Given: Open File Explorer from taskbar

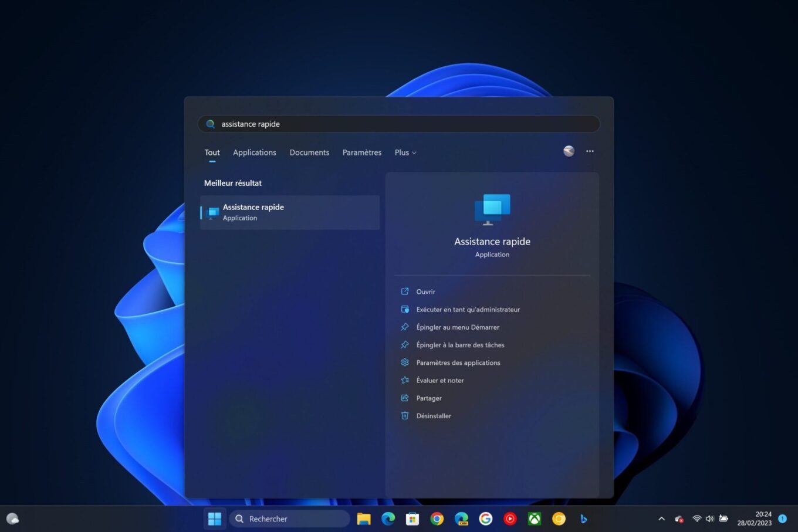Looking at the screenshot, I should [364, 519].
